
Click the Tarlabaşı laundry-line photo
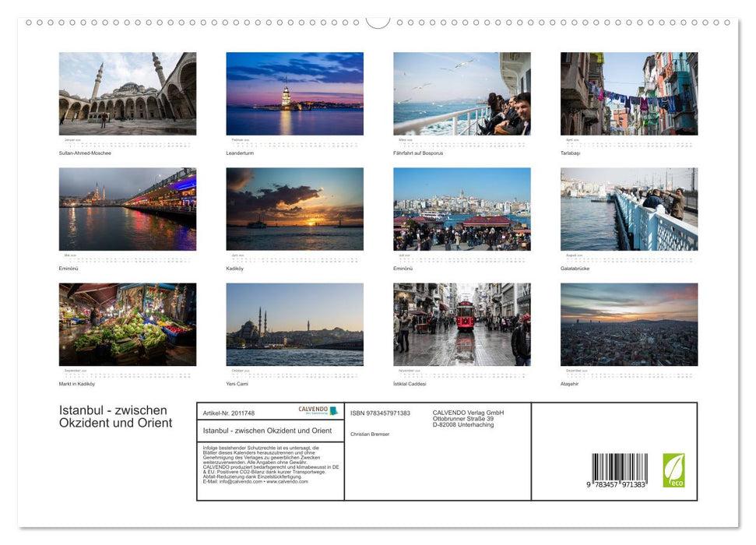coord(629,93)
